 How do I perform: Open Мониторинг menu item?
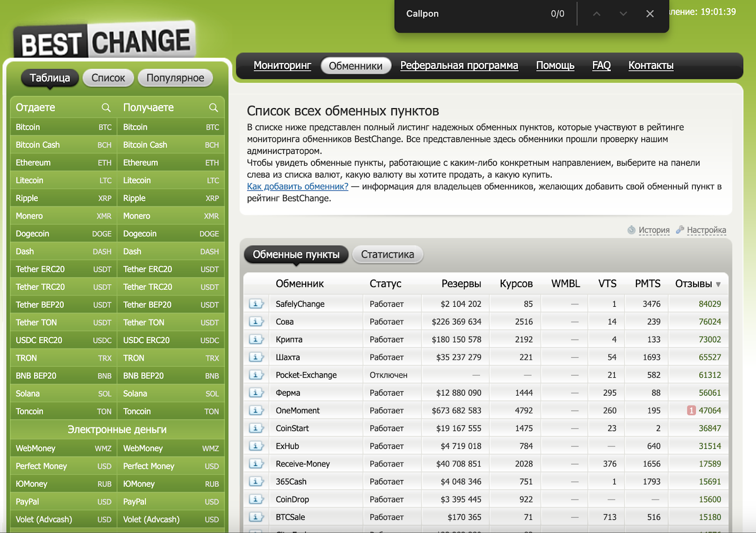(282, 66)
